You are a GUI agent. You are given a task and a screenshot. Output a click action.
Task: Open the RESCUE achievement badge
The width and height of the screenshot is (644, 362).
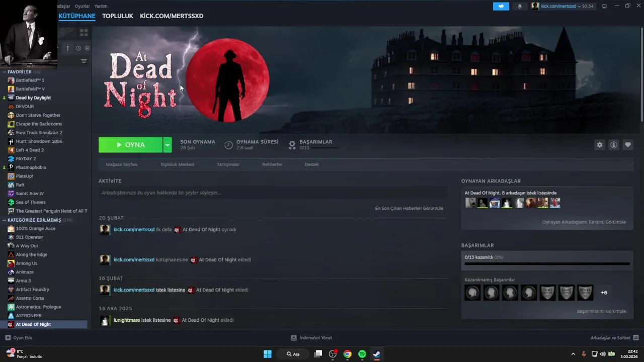pyautogui.click(x=585, y=293)
